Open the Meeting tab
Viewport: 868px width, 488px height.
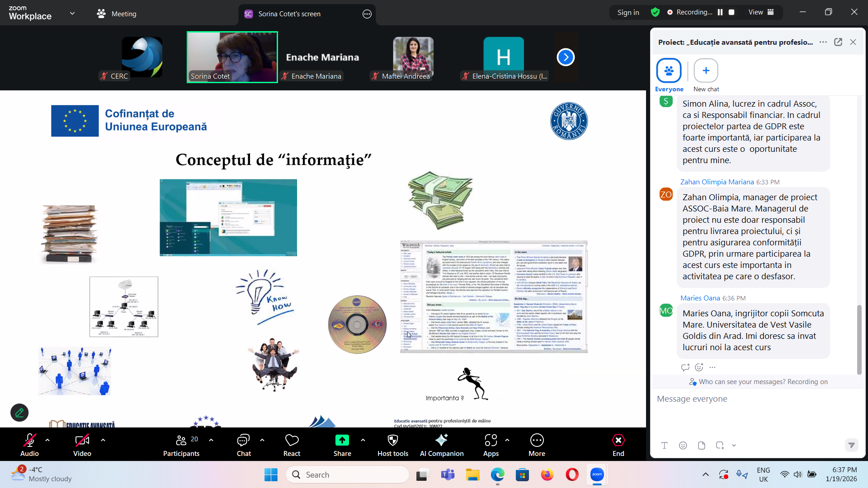click(x=117, y=14)
